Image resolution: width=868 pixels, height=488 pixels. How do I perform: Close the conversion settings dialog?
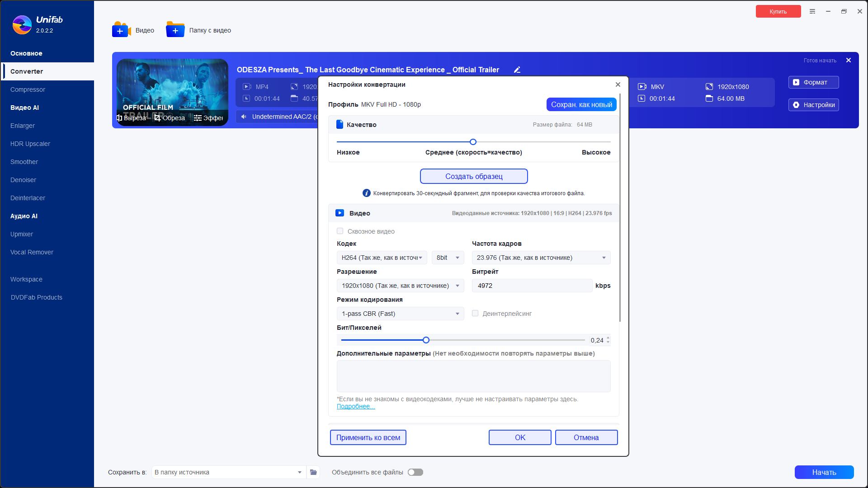(618, 84)
